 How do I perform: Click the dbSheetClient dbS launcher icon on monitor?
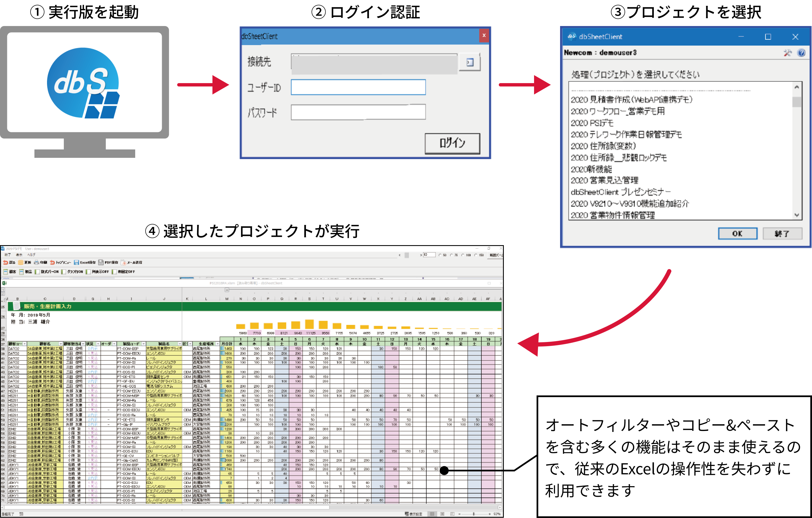pos(83,83)
